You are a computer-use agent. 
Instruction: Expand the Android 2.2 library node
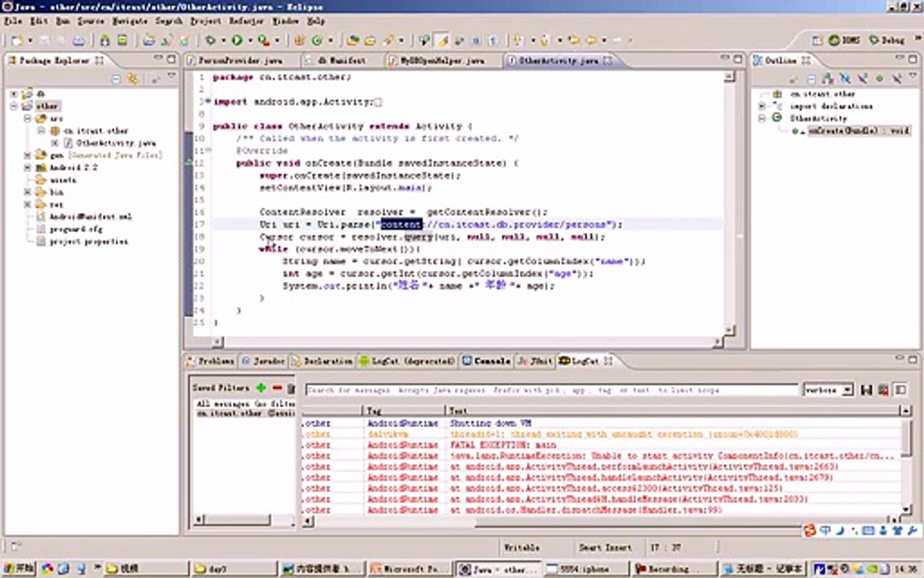coord(28,168)
